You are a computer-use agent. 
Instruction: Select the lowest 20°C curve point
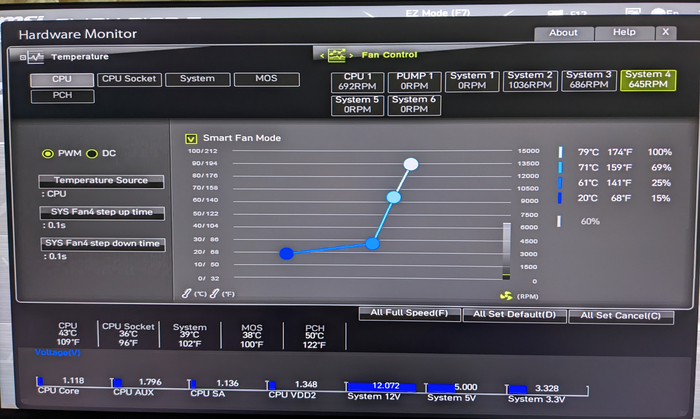(x=286, y=253)
